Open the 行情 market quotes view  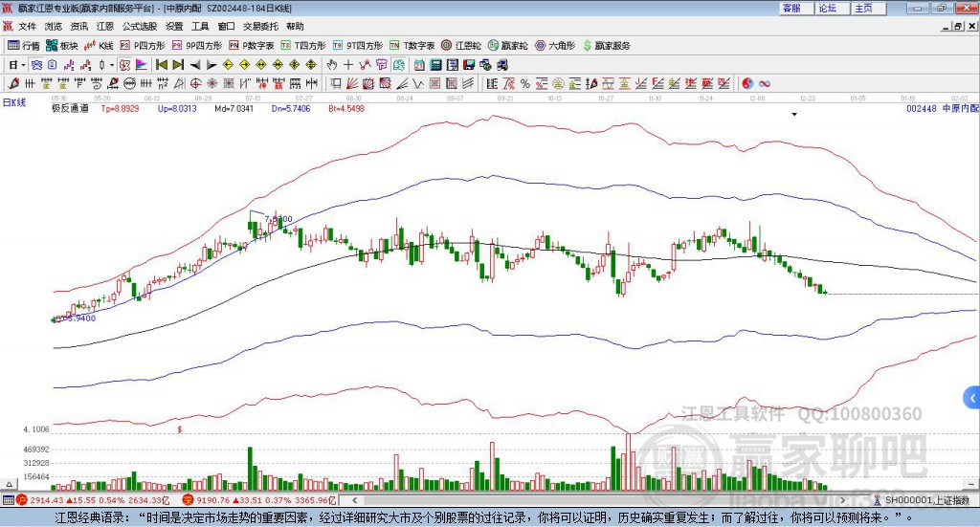(24, 46)
